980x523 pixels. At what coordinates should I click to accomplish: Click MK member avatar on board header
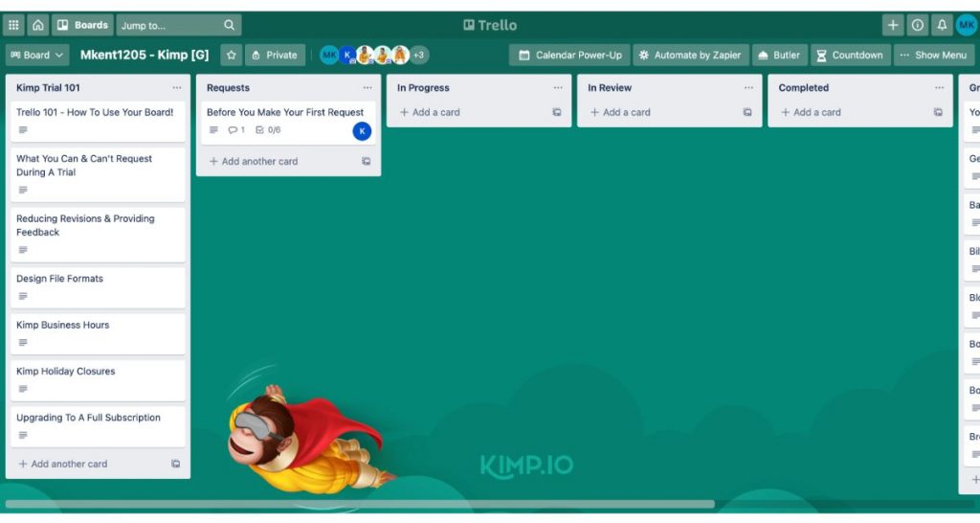click(329, 55)
